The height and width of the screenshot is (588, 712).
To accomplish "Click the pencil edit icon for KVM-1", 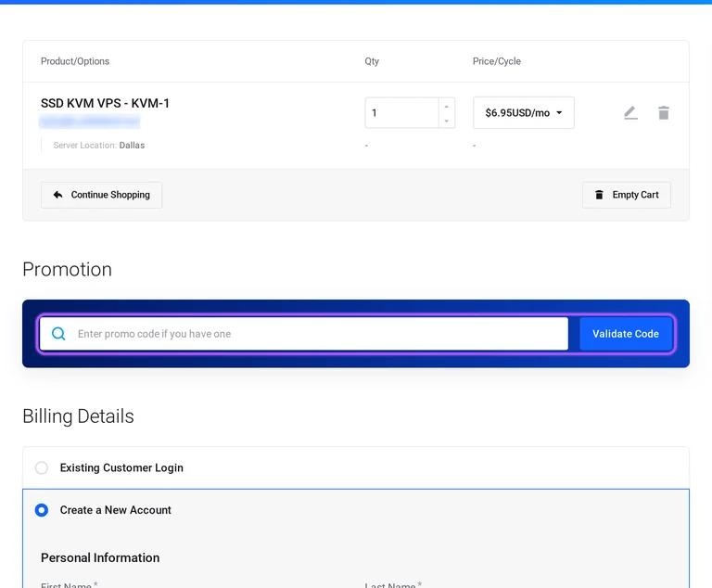I will pos(630,113).
